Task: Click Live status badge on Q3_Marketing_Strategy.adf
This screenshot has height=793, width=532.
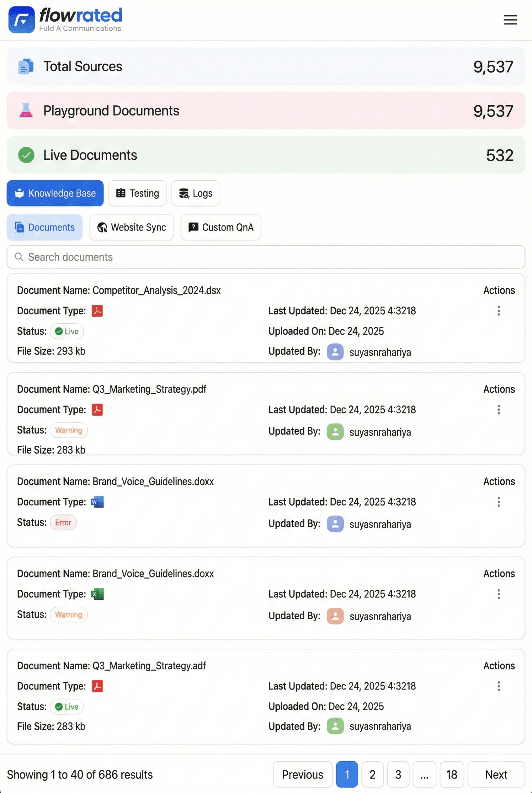Action: tap(67, 706)
